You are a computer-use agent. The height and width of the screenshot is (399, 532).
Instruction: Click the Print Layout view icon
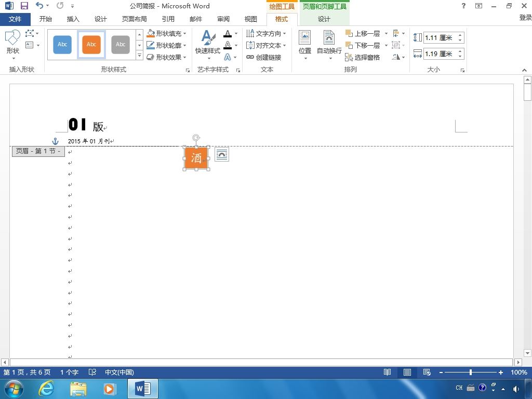point(407,372)
